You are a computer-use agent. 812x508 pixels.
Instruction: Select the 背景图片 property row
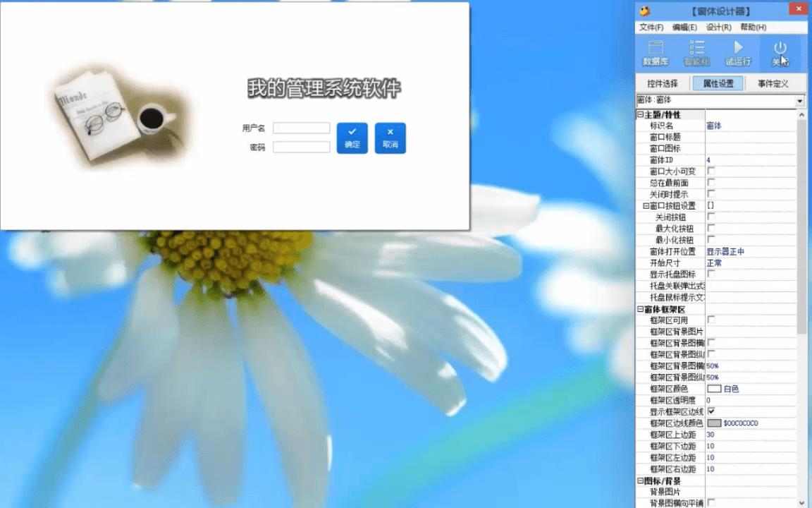716,491
